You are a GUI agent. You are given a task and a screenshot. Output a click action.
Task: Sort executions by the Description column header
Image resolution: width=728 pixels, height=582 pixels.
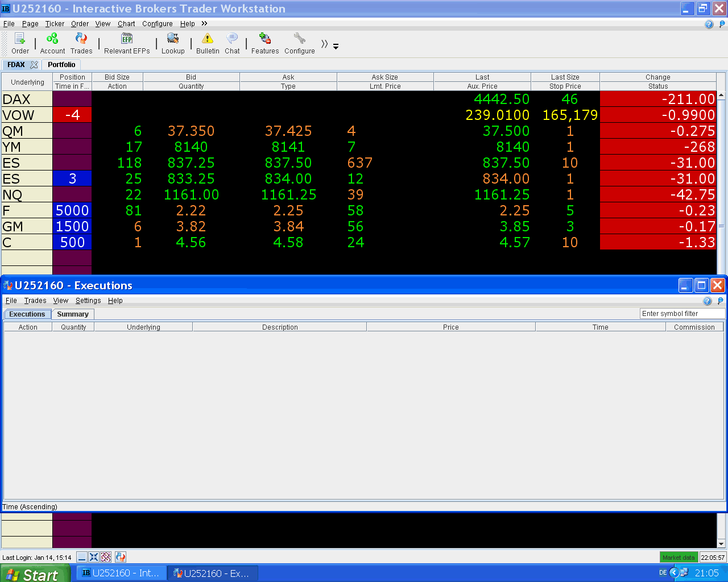point(280,327)
